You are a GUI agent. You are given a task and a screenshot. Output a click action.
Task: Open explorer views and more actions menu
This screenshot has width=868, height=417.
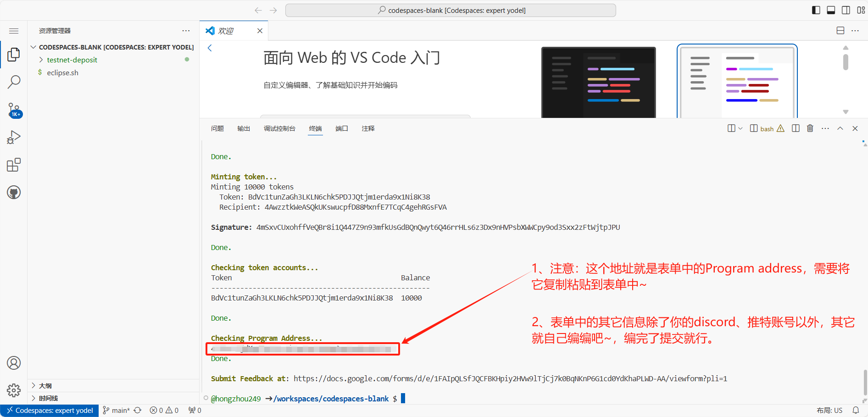point(186,31)
